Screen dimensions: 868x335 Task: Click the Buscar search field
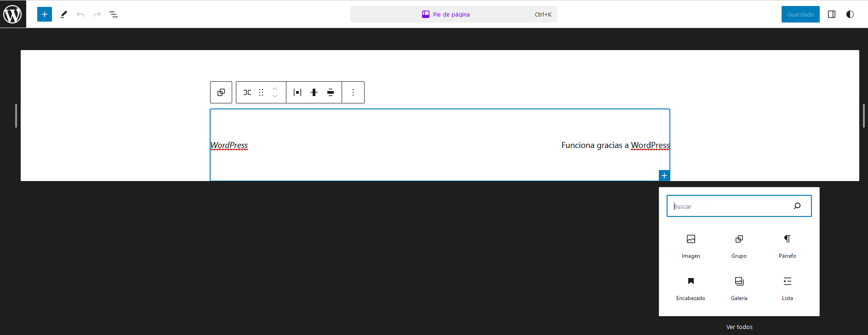pyautogui.click(x=731, y=206)
